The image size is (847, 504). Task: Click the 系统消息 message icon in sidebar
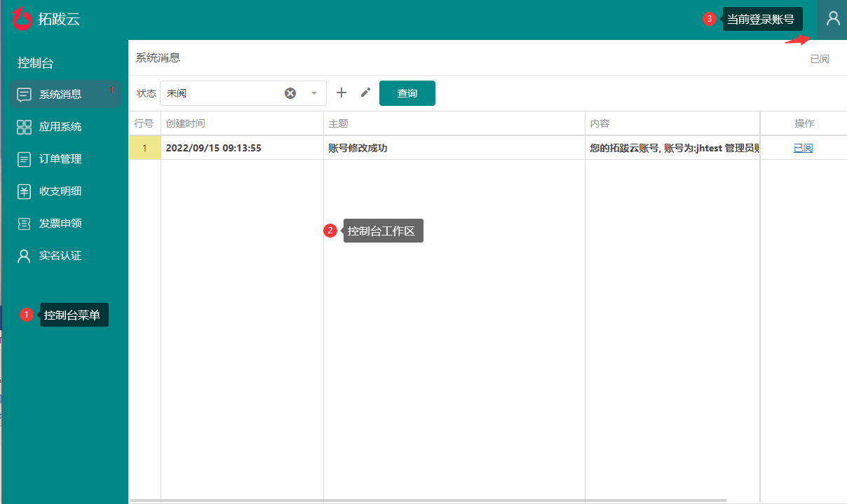(25, 95)
